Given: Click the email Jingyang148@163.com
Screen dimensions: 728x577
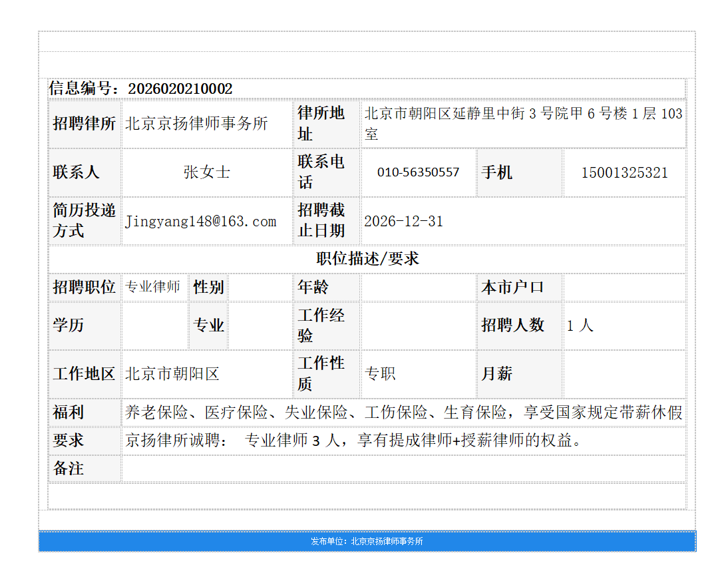Looking at the screenshot, I should (x=200, y=221).
